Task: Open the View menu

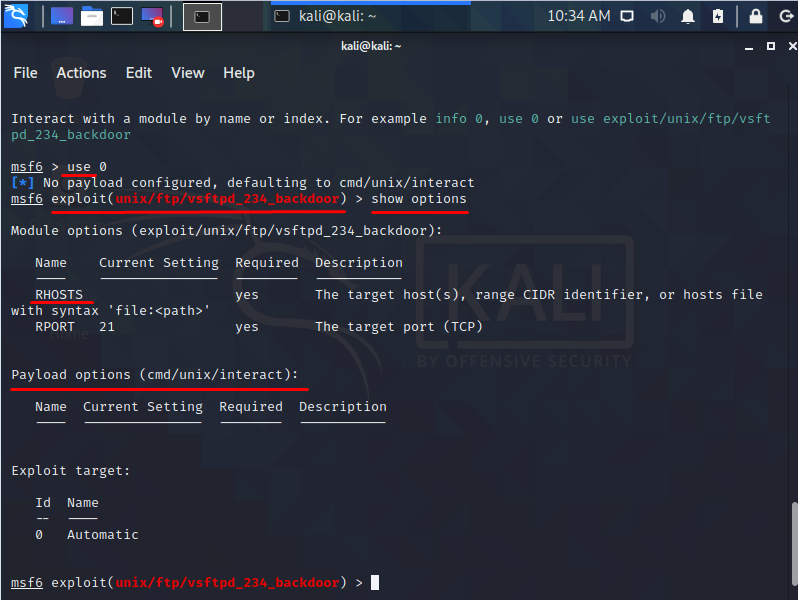Action: (x=188, y=73)
